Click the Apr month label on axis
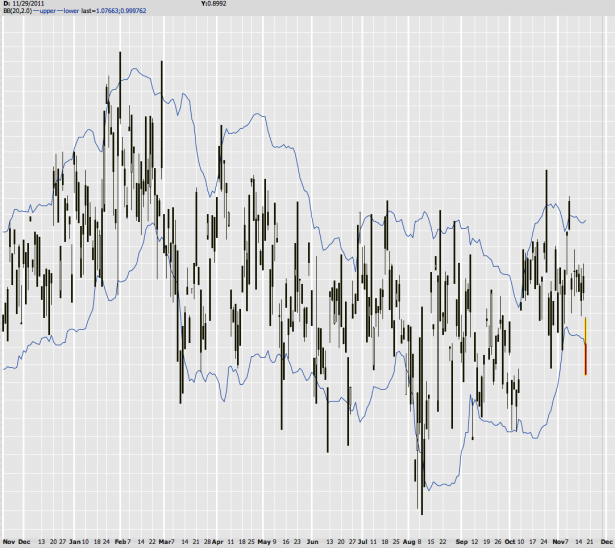Screen dimensions: 615x548 pos(217,542)
